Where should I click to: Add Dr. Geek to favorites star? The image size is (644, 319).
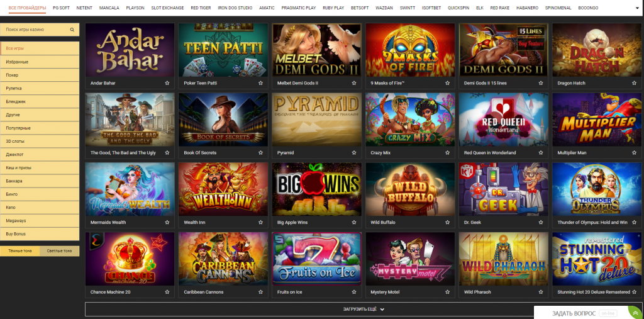tap(541, 222)
